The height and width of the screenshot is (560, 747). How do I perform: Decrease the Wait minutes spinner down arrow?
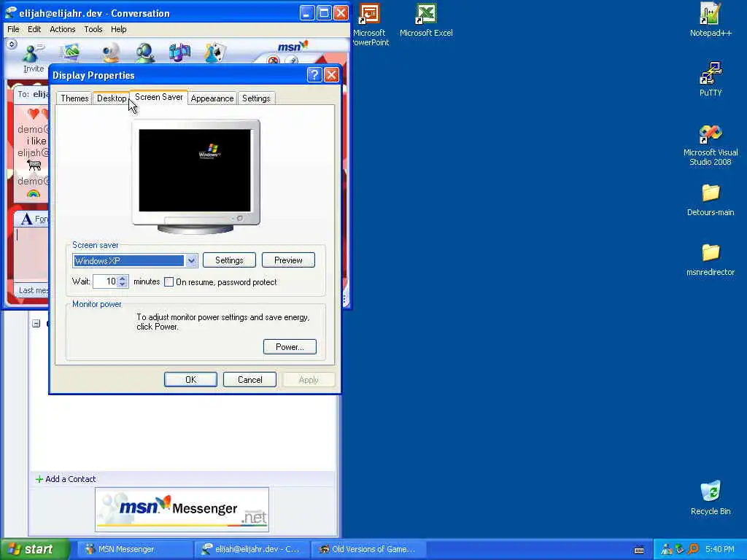(x=123, y=284)
